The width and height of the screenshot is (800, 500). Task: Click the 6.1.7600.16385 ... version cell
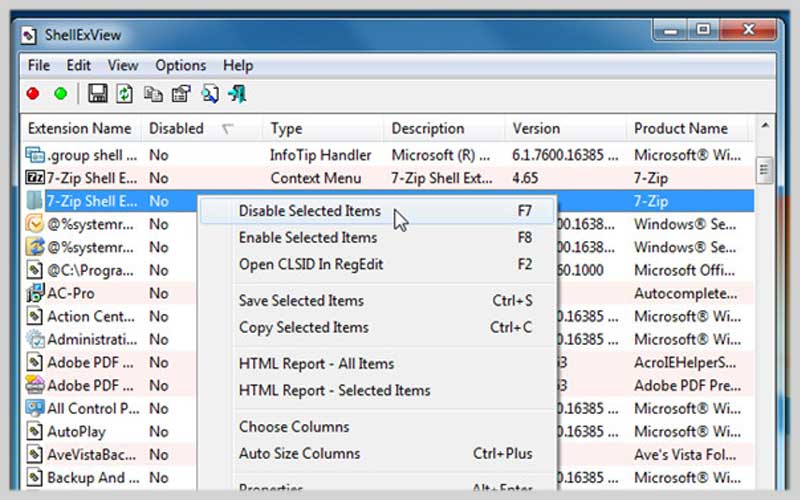tap(565, 155)
